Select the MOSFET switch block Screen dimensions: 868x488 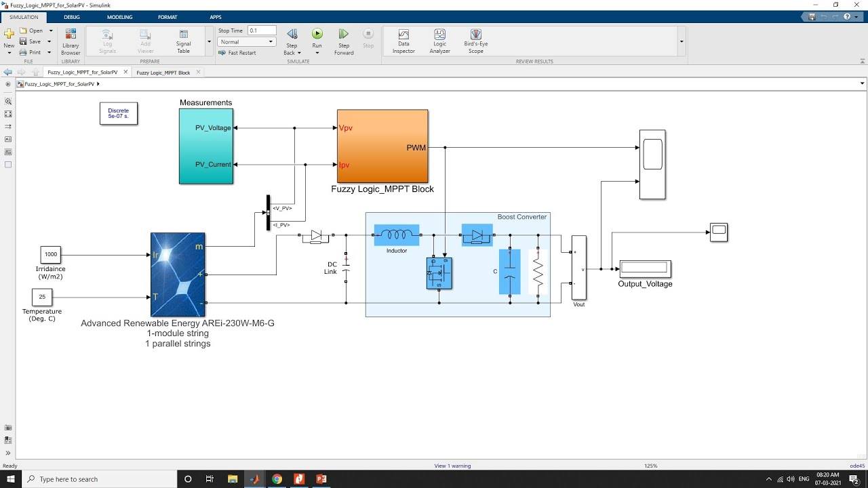439,273
